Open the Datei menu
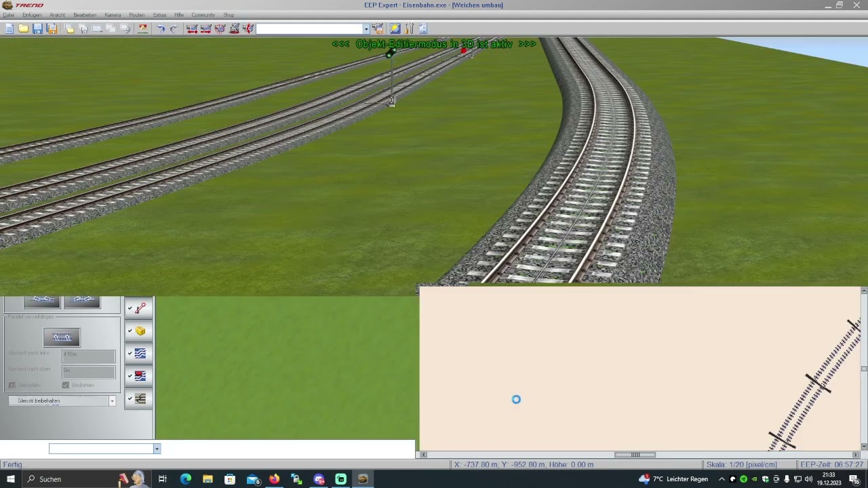This screenshot has width=868, height=488. [9, 15]
